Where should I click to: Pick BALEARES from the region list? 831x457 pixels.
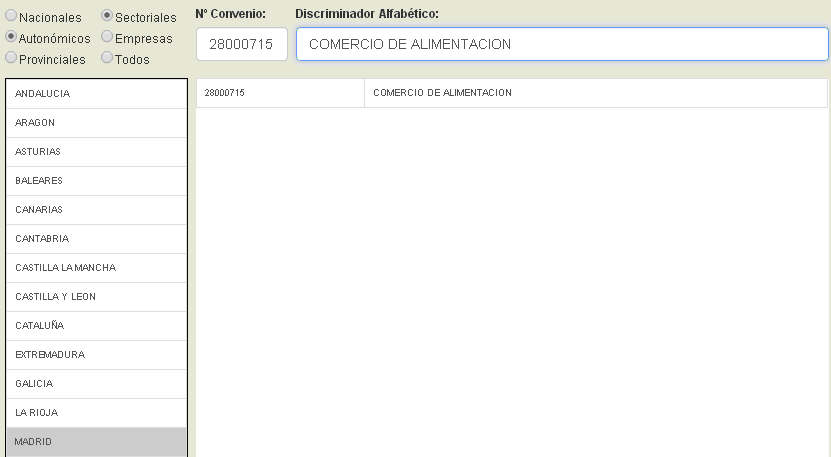(x=96, y=180)
